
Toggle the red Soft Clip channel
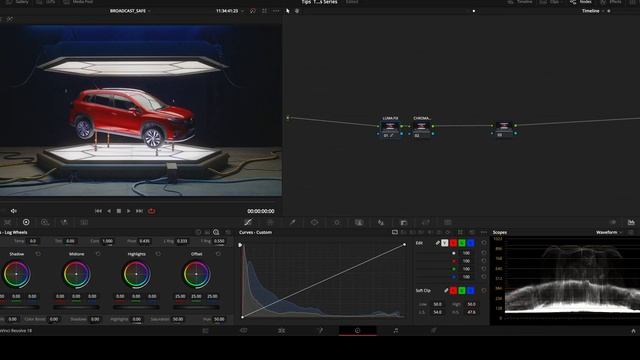coord(453,291)
